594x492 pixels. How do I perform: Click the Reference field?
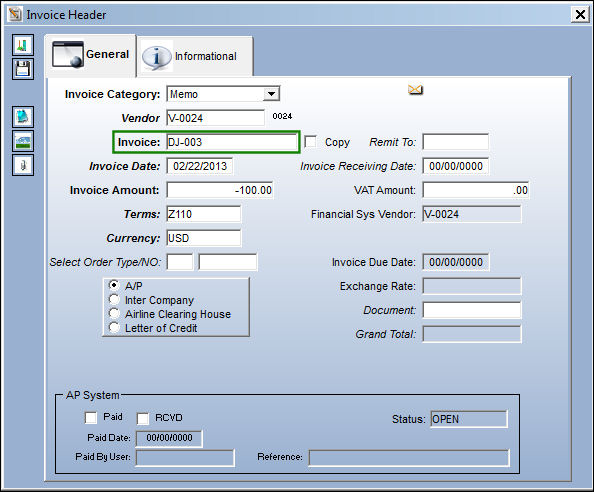409,458
